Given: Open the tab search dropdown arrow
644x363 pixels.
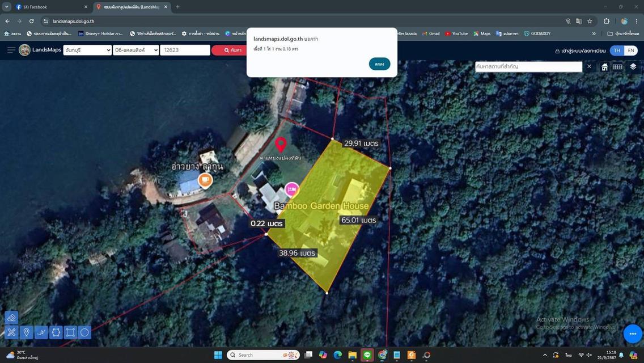Looking at the screenshot, I should click(x=7, y=7).
